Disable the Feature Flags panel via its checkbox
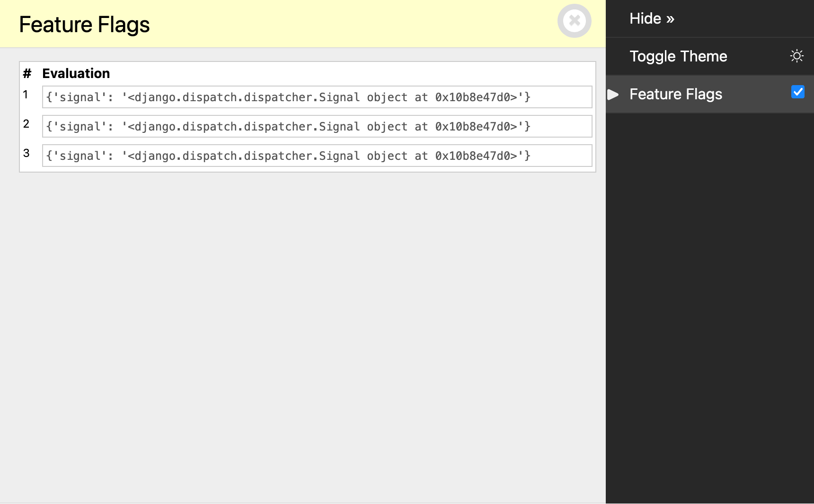 pyautogui.click(x=798, y=92)
